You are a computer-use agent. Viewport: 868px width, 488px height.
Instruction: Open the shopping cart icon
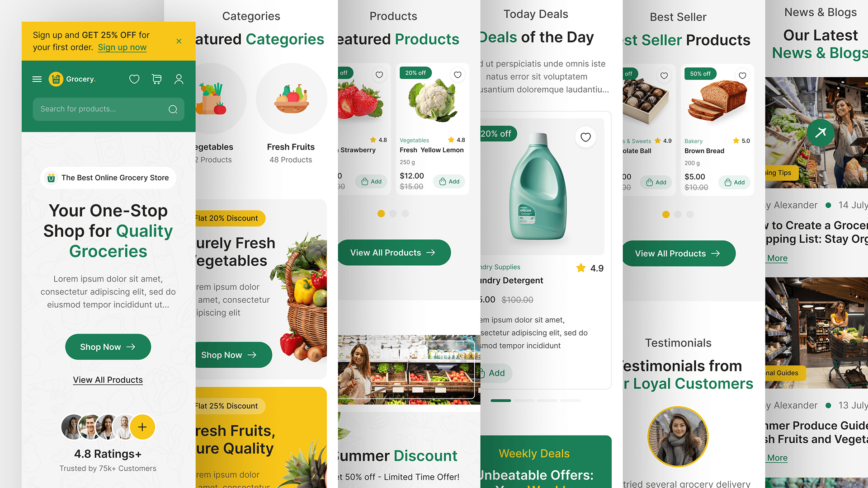tap(156, 79)
